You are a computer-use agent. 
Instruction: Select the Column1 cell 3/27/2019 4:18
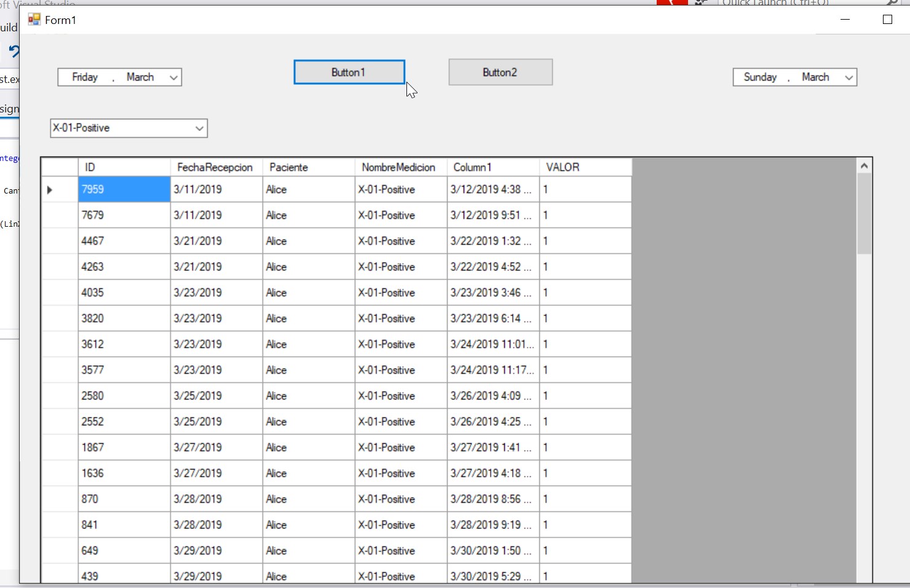coord(493,473)
